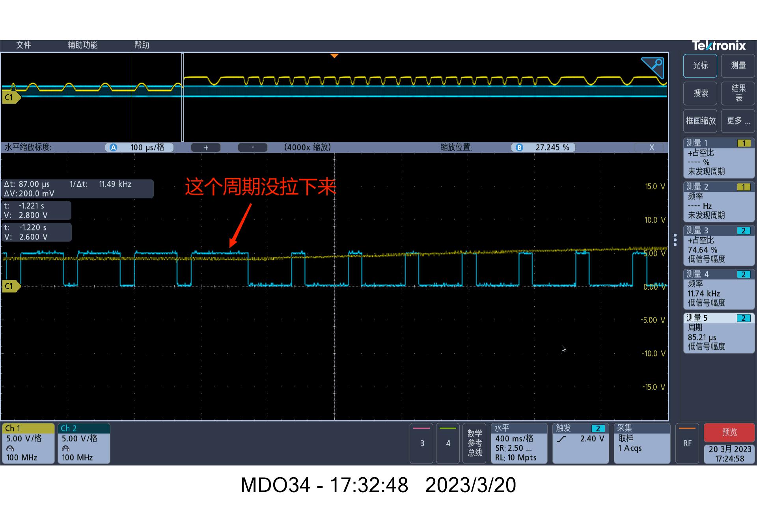The height and width of the screenshot is (532, 757).
Task: Click the C1 ground marker in zoom view
Action: pyautogui.click(x=11, y=286)
